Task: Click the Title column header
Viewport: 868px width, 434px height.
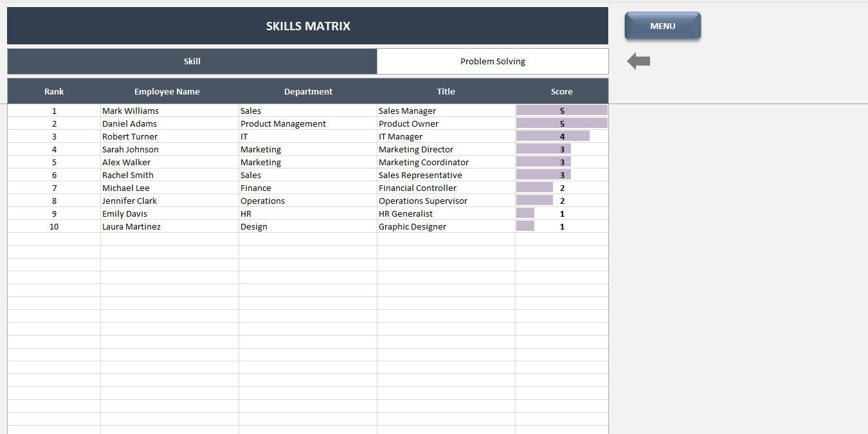Action: (x=446, y=91)
